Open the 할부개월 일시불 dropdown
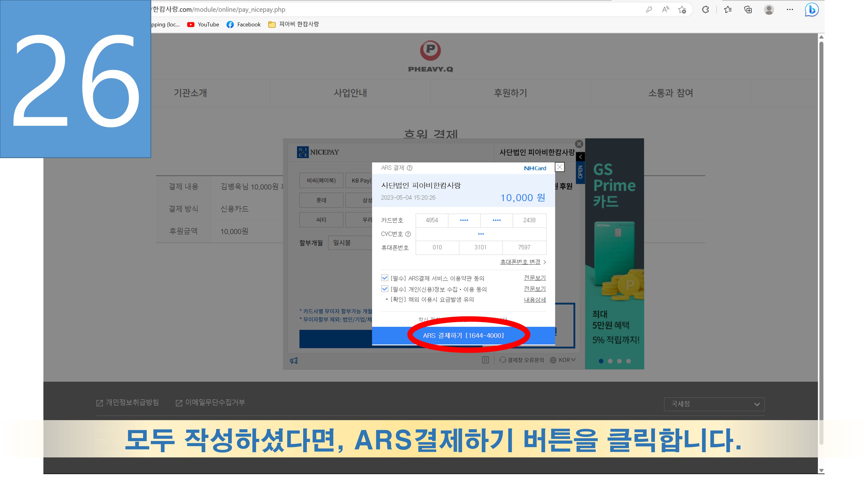868x488 pixels. tap(350, 243)
